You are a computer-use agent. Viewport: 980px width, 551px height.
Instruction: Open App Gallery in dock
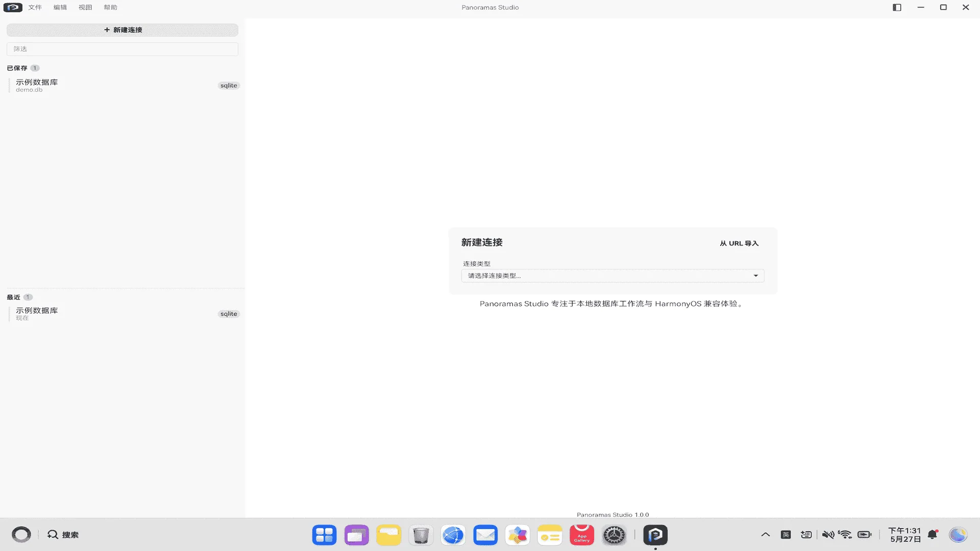581,535
